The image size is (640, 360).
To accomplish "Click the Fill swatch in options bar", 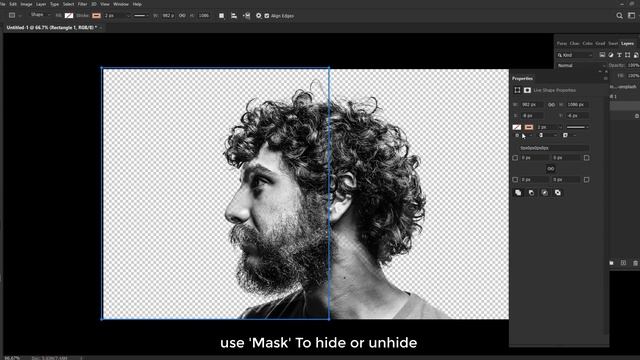I will tap(69, 16).
